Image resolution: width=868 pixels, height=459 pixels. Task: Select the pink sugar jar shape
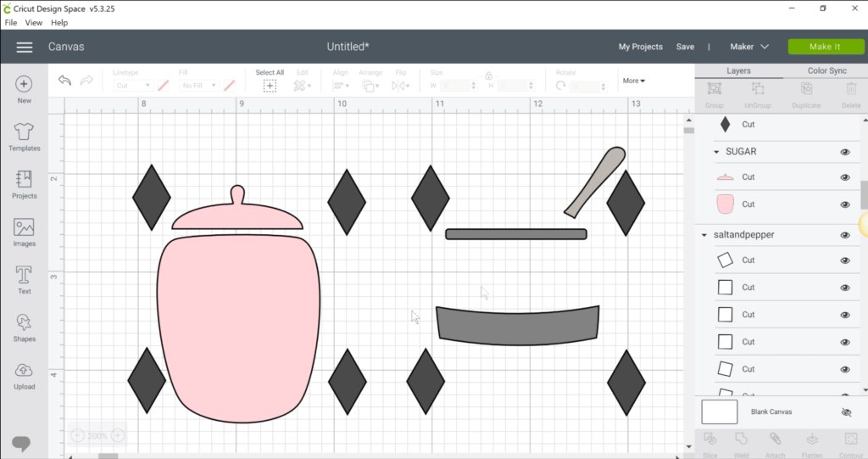click(238, 327)
